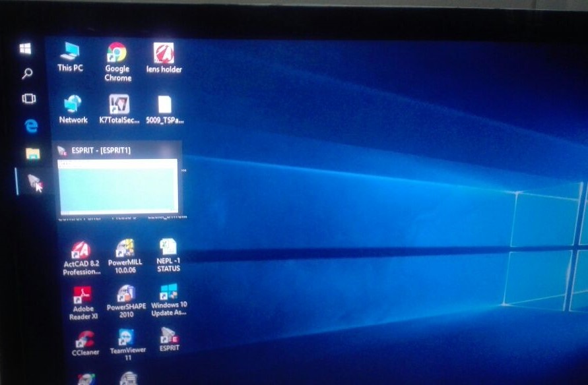This screenshot has height=385, width=588.
Task: Select the TeamViewer 11 desktop shortcut
Action: (x=125, y=338)
